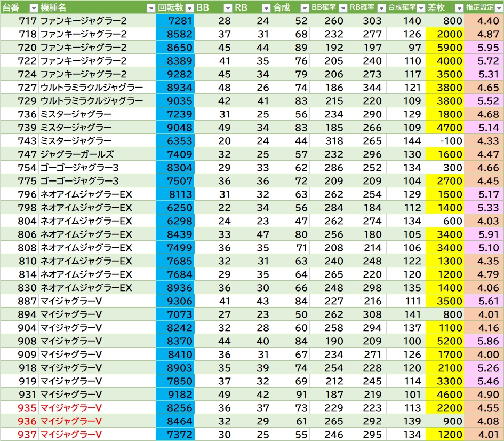Open the 回転数 column filter dropdown

pos(190,9)
